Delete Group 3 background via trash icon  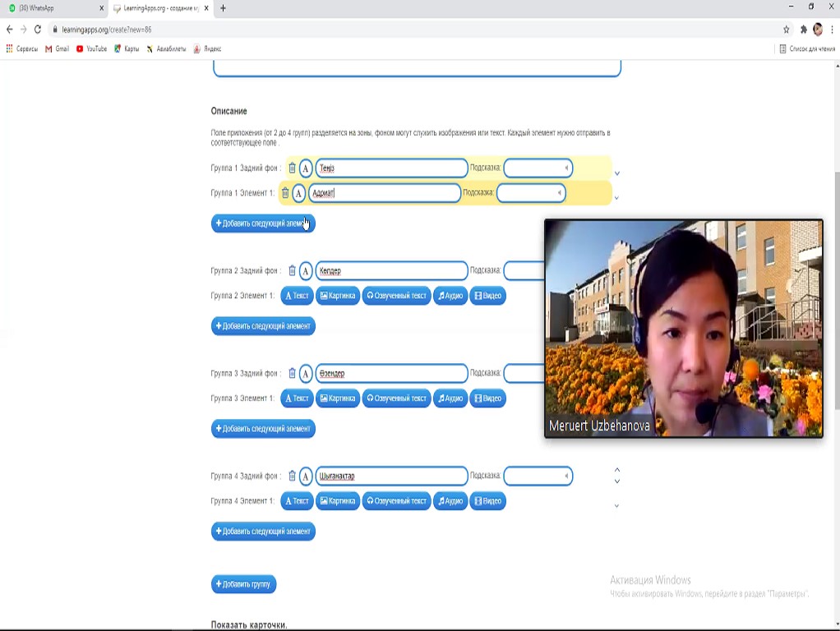[x=292, y=373]
